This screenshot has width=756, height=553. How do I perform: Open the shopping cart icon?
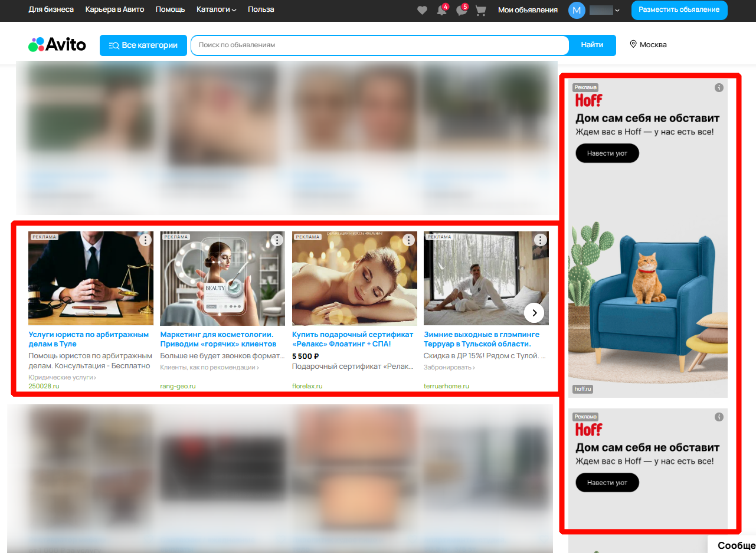[x=480, y=10]
